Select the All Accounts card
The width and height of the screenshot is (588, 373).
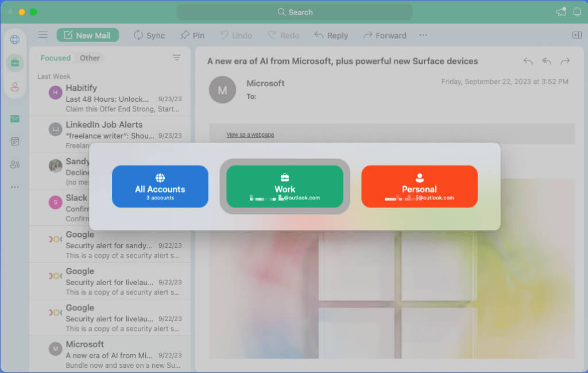[160, 186]
